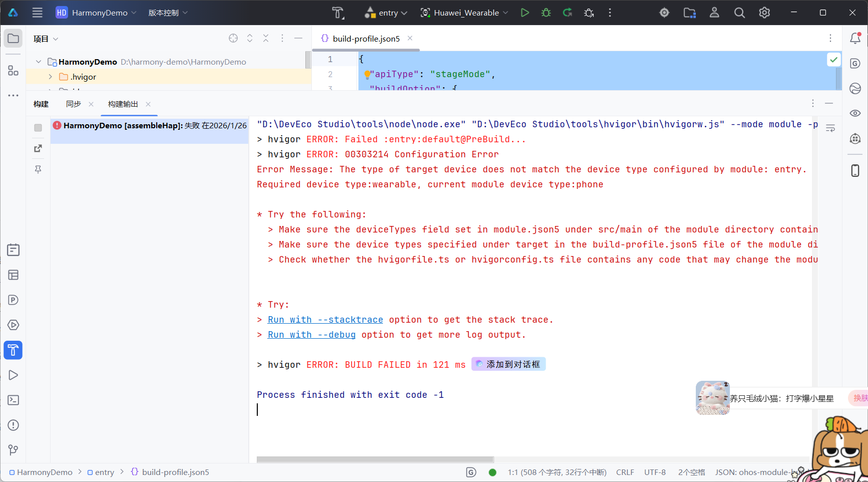The image size is (868, 482).
Task: Open the user account icon
Action: coord(714,13)
